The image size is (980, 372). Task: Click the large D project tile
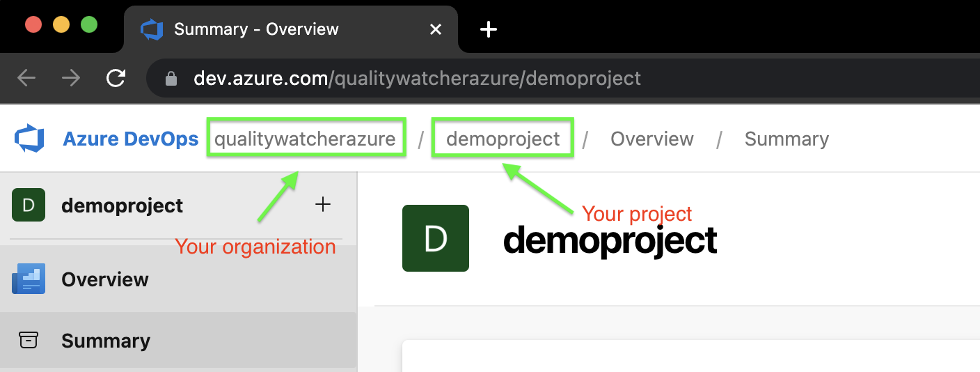(436, 238)
